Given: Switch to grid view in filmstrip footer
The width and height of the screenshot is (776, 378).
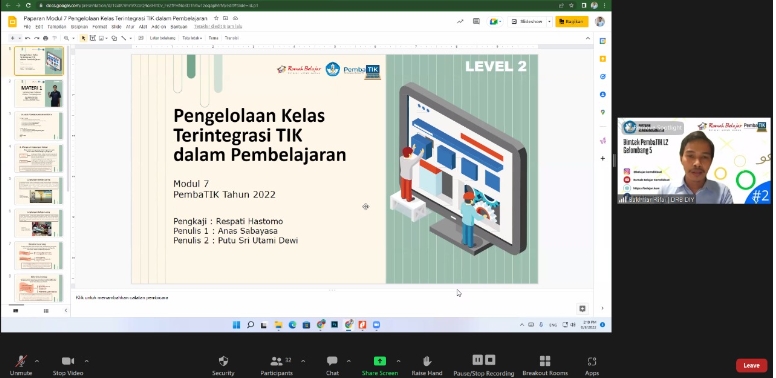Looking at the screenshot, I should coord(46,311).
